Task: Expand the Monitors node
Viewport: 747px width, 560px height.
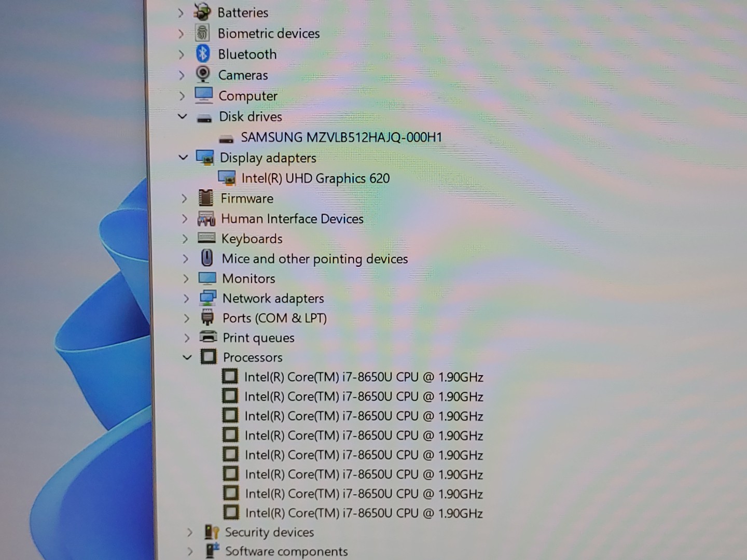Action: 186,278
